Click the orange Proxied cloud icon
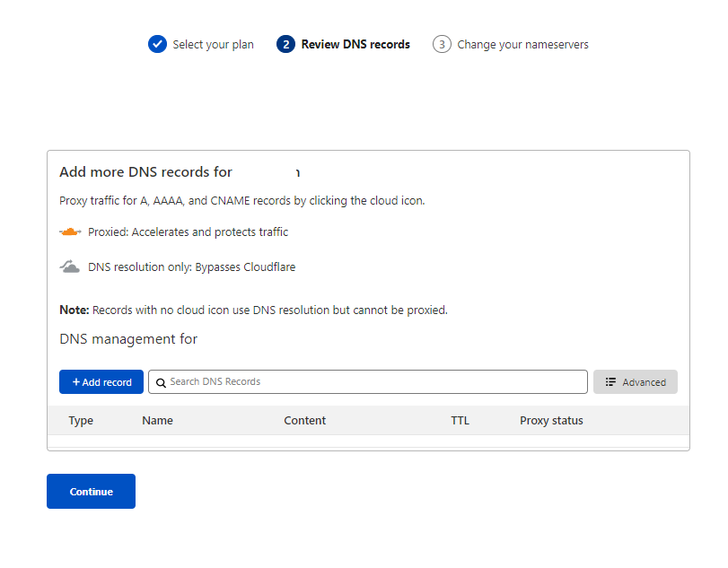The height and width of the screenshot is (568, 728). coord(70,232)
